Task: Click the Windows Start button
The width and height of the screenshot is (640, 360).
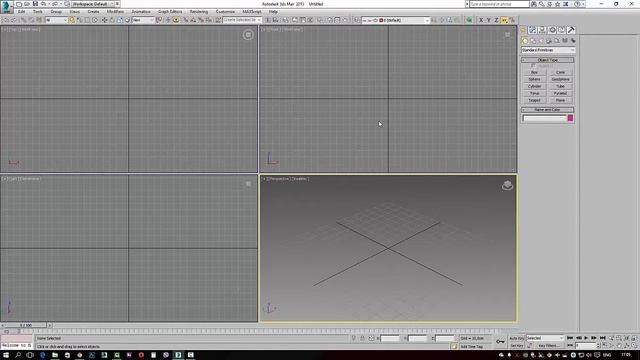Action: coord(6,355)
